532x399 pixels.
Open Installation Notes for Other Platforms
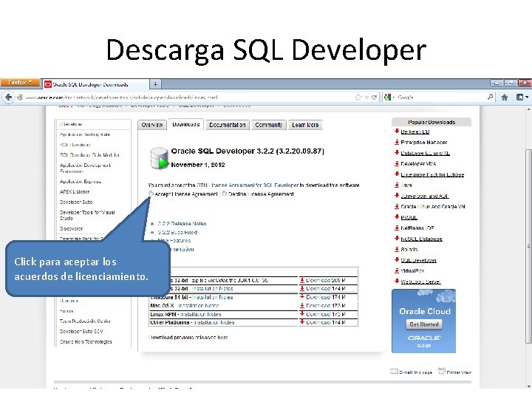(214, 322)
